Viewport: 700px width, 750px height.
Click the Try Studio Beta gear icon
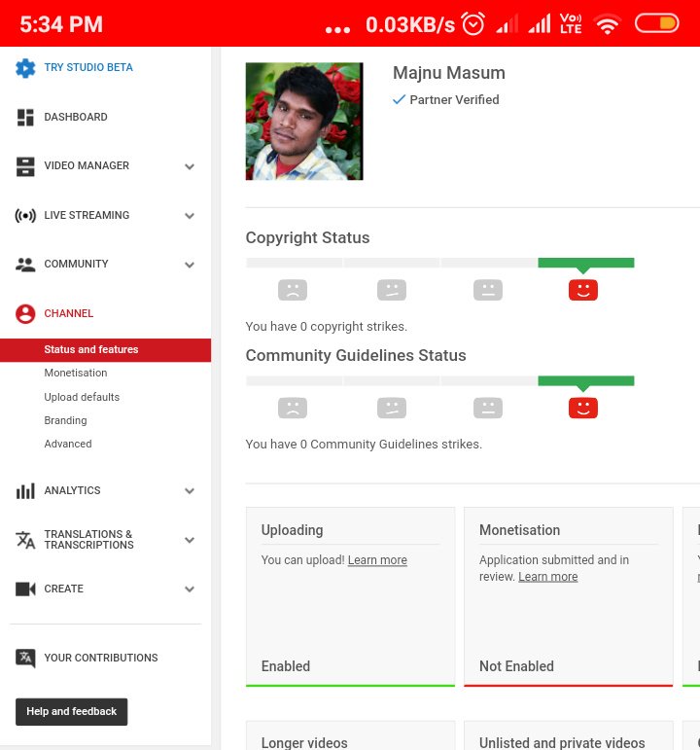(x=25, y=68)
